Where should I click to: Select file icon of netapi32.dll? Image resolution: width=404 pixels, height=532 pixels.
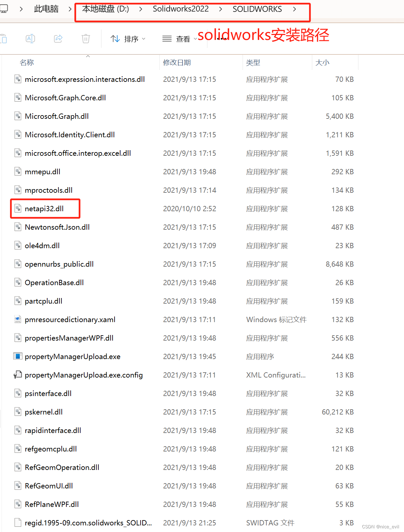coord(18,209)
